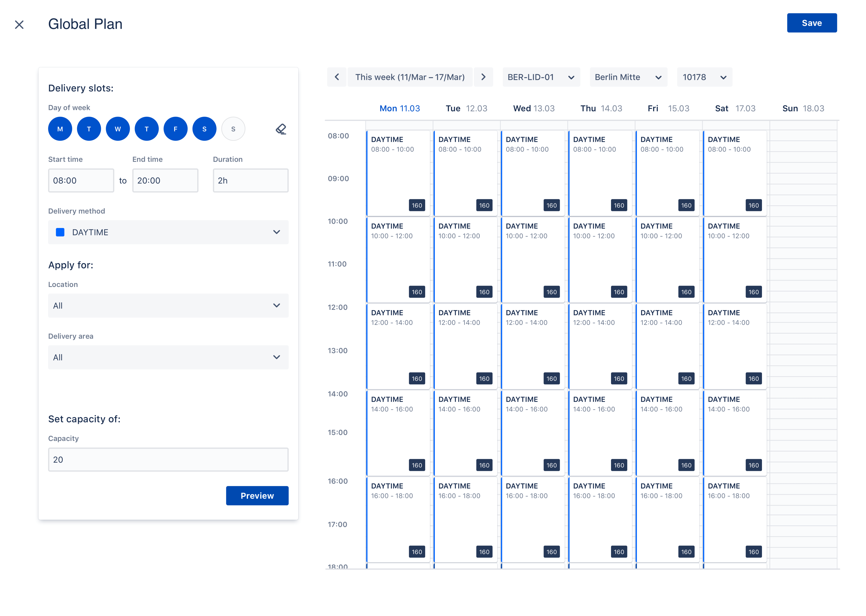
Task: Click the This week date range label
Action: (x=410, y=77)
